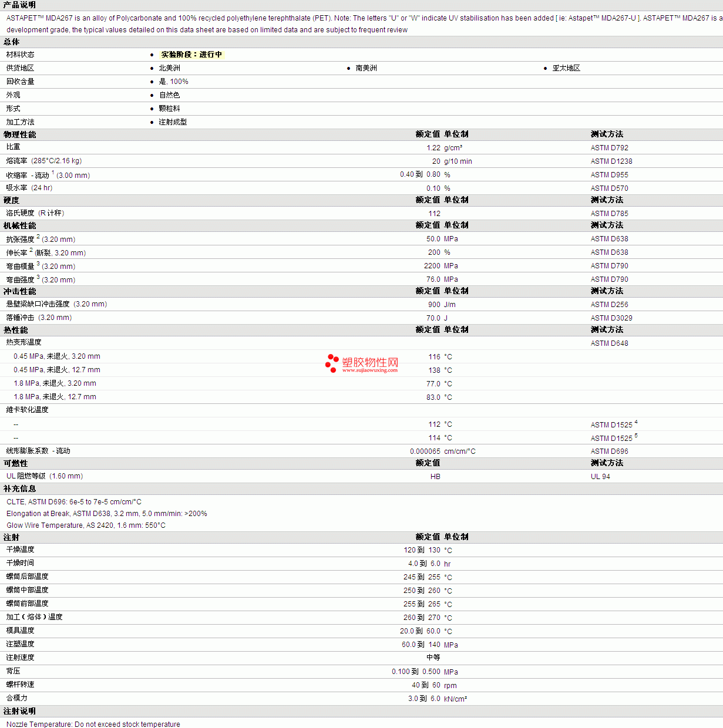Image resolution: width=723 pixels, height=728 pixels.
Task: Click the 1.8 MPa, 未退火, 3.20 mm row
Action: 55,383
